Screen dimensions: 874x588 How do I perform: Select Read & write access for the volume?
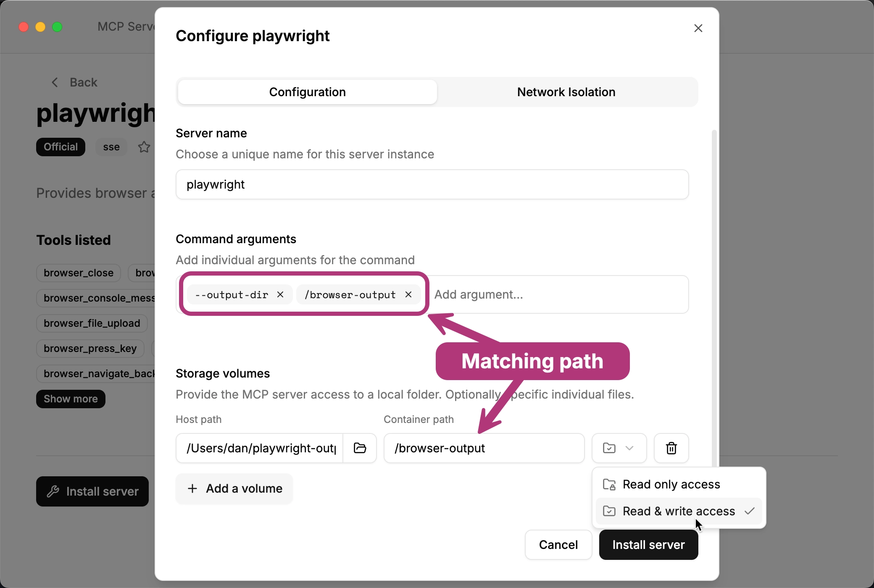[678, 511]
